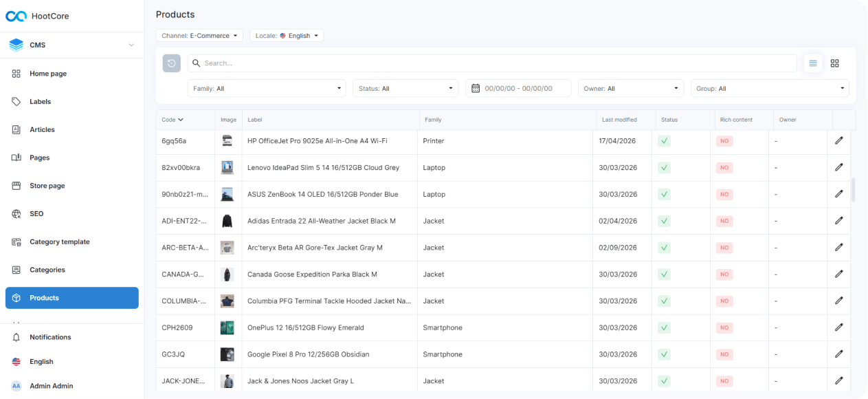Click the SEO globe icon

pyautogui.click(x=16, y=214)
